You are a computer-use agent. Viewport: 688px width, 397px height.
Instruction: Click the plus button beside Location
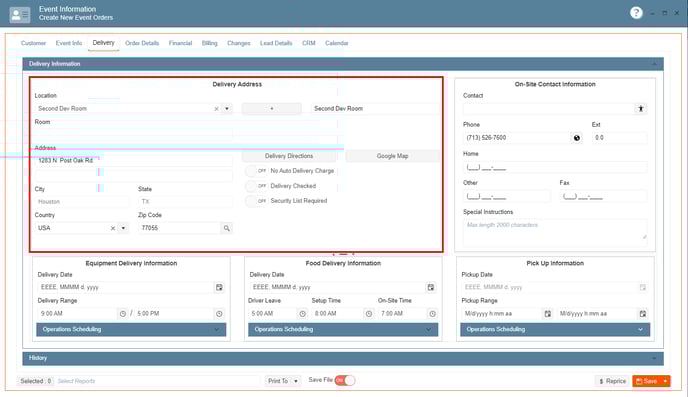pyautogui.click(x=272, y=108)
